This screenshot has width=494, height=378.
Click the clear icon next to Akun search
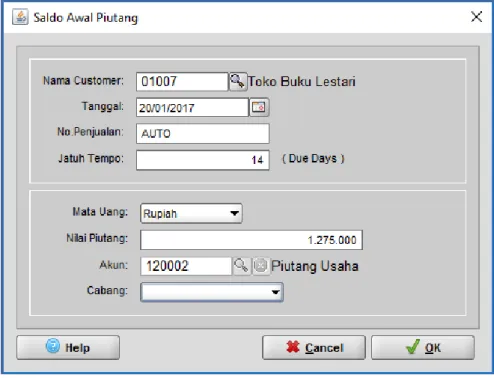tap(261, 266)
